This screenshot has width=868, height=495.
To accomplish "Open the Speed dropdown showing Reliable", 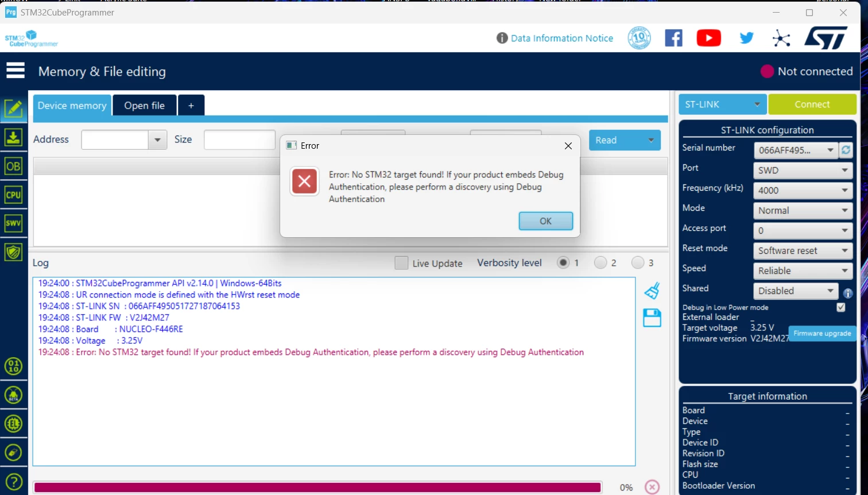I will point(803,271).
